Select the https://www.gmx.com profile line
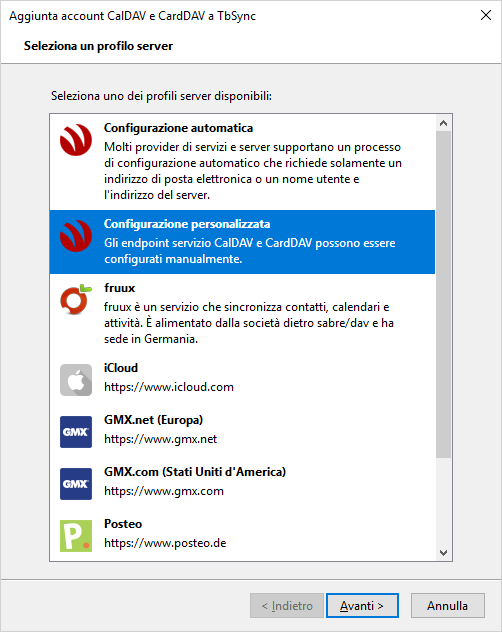The image size is (502, 632). pos(164,491)
